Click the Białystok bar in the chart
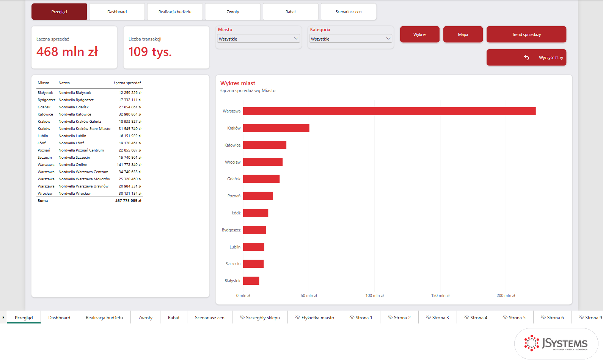603x364 pixels. pyautogui.click(x=251, y=281)
